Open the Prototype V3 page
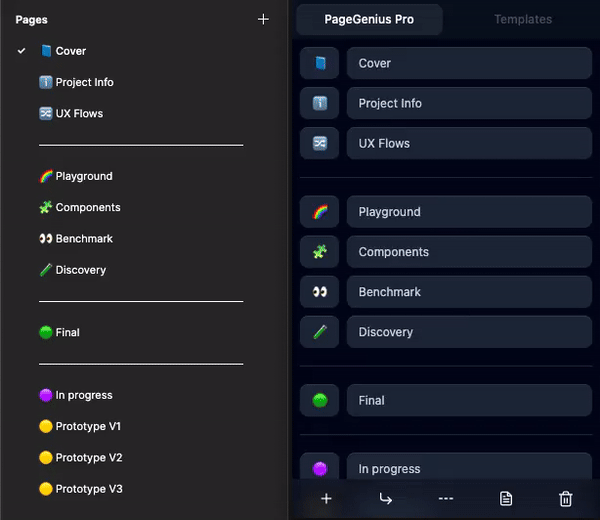This screenshot has height=520, width=600. (81, 489)
